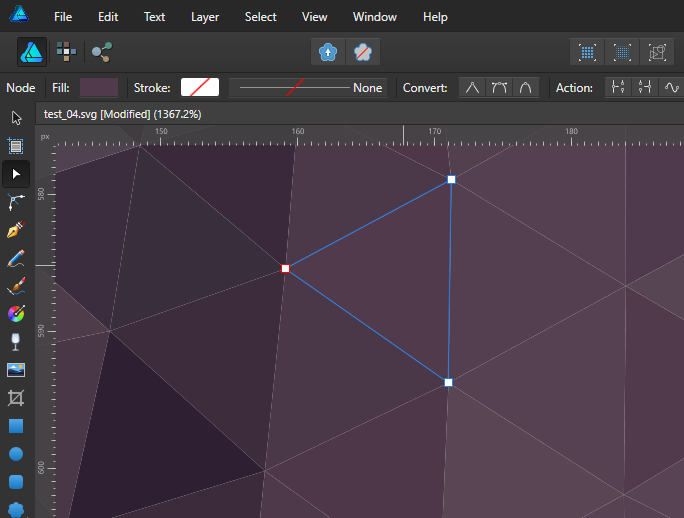This screenshot has width=684, height=518.
Task: Open the Window menu
Action: point(375,17)
